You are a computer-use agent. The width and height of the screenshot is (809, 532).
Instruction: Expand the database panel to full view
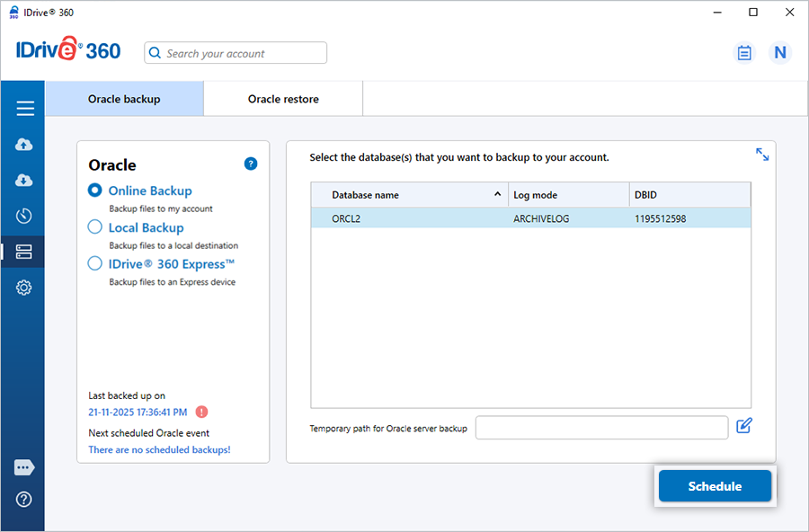[x=762, y=155]
